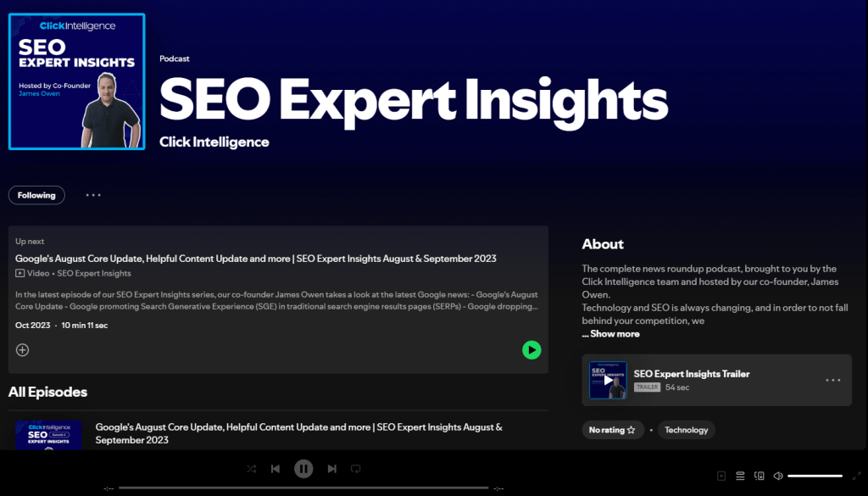
Task: Toggle off Following for this podcast
Action: [x=36, y=195]
